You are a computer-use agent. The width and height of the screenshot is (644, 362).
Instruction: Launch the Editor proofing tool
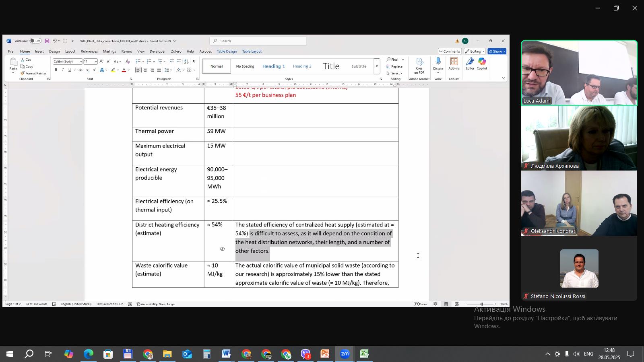[x=470, y=64]
